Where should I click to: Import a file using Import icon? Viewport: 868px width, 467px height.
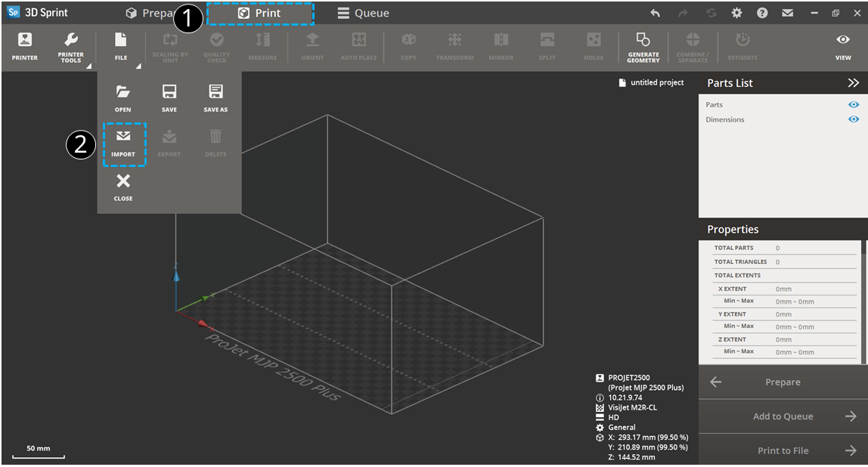[123, 142]
